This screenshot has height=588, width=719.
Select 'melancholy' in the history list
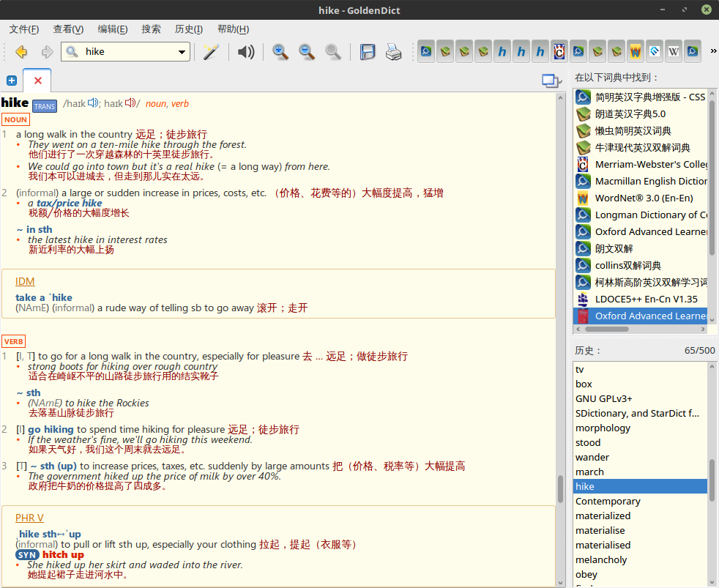pyautogui.click(x=601, y=559)
